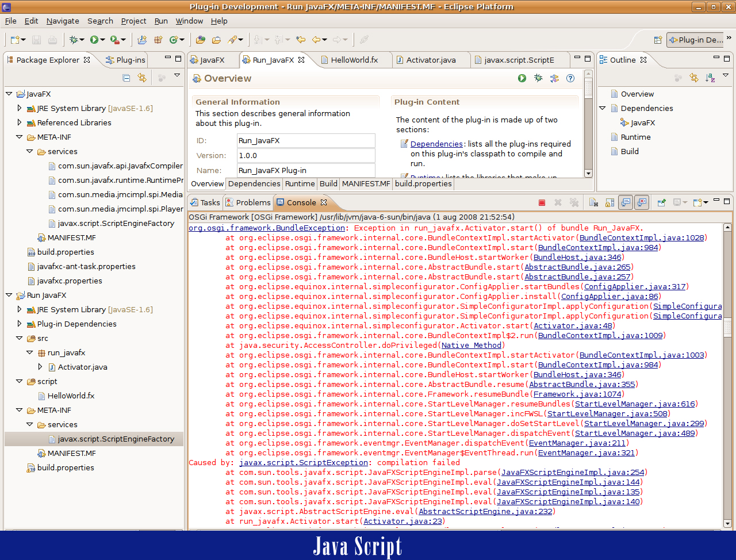Click the Open Task folder toolbar icon

[216, 40]
